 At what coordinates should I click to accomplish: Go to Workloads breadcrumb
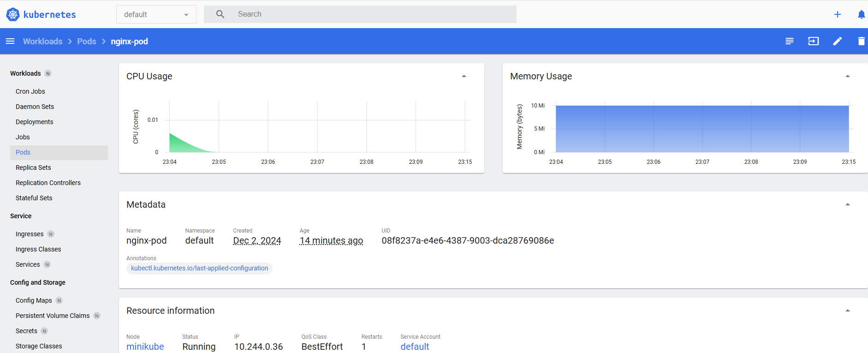43,41
